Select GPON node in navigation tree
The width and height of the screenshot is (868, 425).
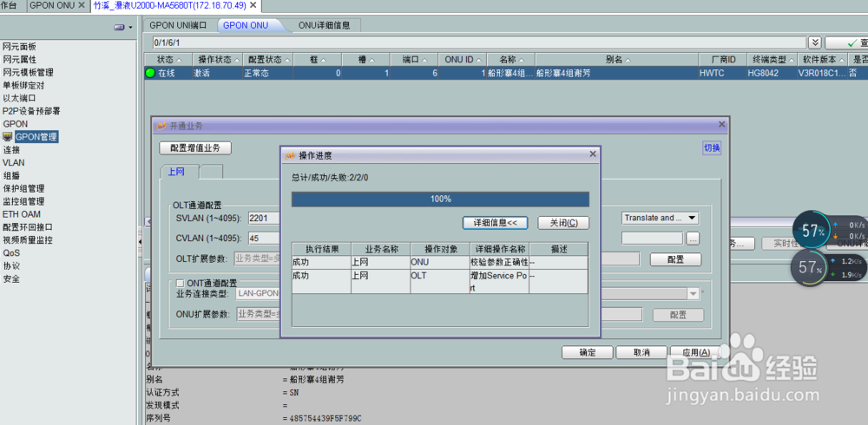[15, 124]
